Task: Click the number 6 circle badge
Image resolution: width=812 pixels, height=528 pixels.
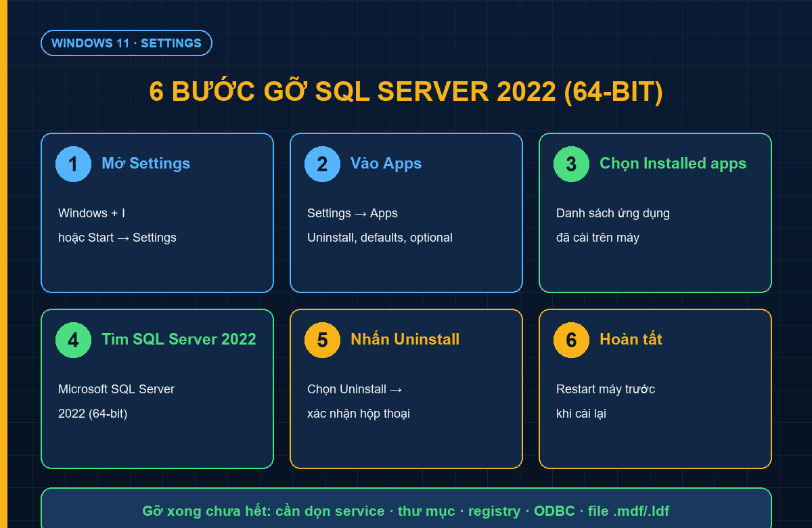Action: [571, 340]
